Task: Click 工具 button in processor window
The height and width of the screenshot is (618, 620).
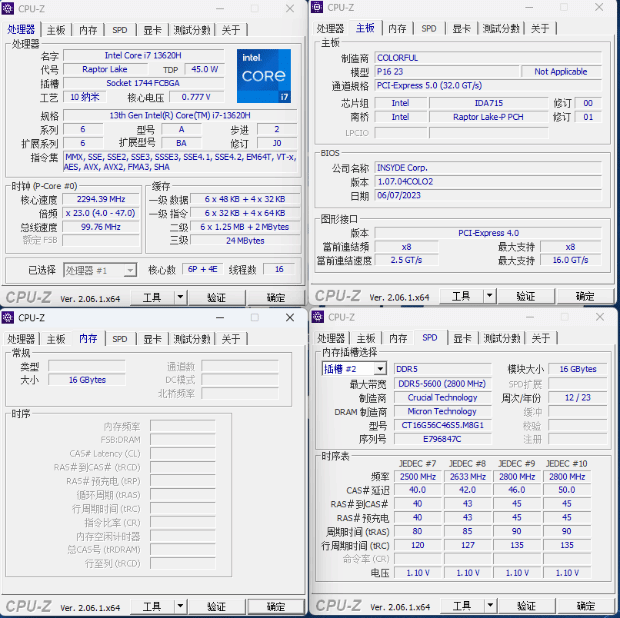Action: coord(152,297)
